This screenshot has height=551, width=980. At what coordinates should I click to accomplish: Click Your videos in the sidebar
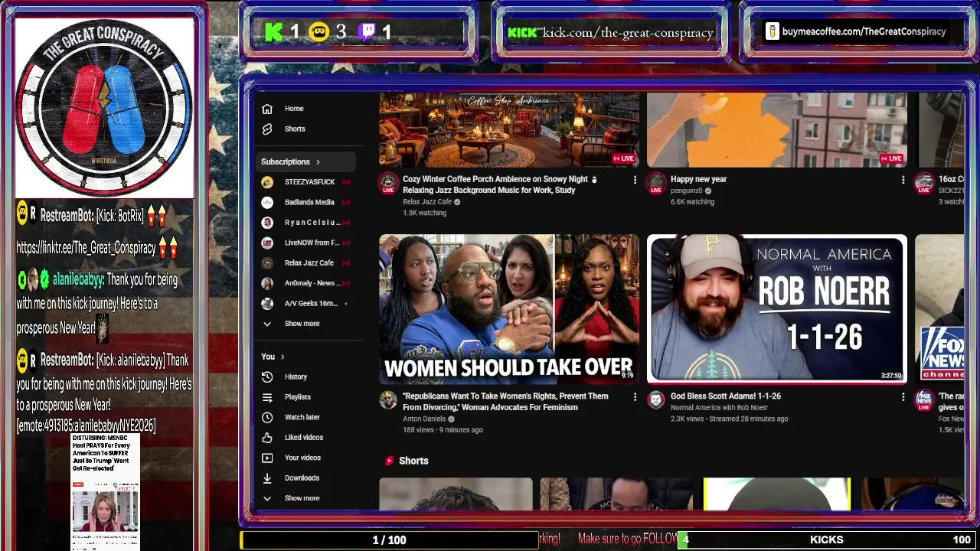[x=302, y=458]
